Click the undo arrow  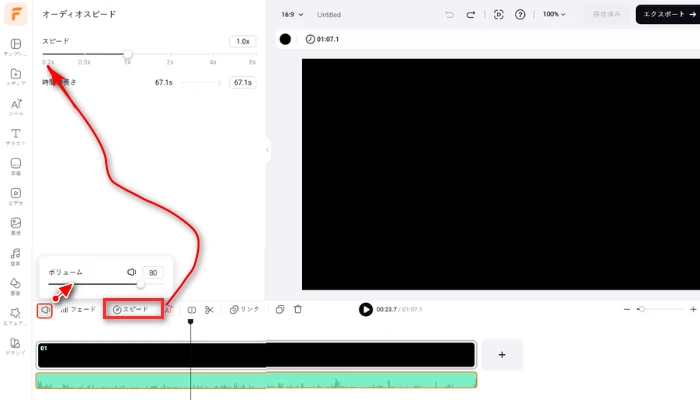[450, 15]
